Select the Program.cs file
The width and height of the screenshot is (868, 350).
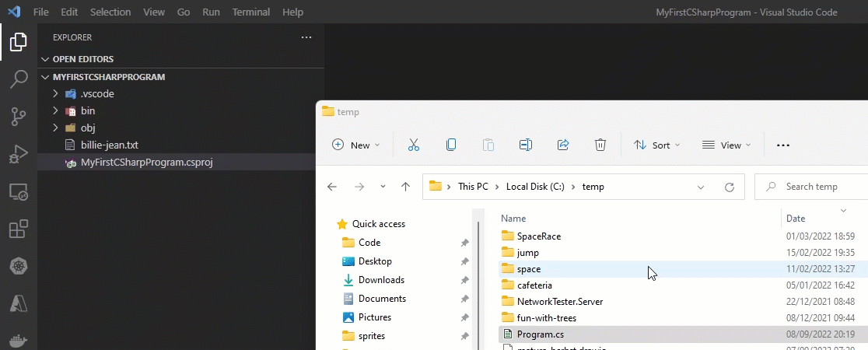(540, 334)
